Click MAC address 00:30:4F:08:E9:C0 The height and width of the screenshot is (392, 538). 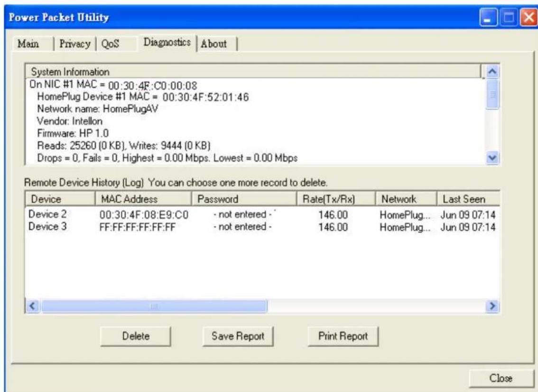[144, 215]
